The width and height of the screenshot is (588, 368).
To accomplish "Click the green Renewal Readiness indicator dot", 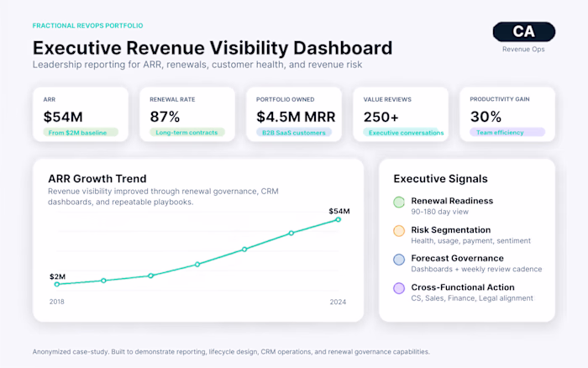I will 399,202.
